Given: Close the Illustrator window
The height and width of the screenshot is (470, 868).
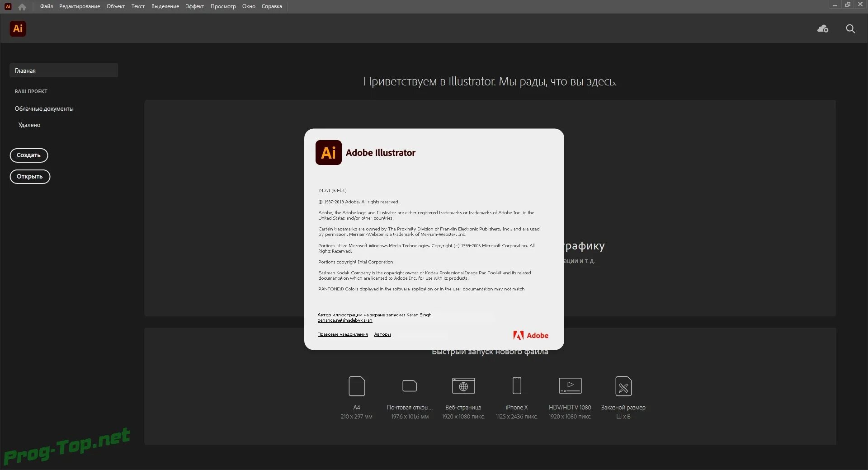Looking at the screenshot, I should click(x=860, y=5).
